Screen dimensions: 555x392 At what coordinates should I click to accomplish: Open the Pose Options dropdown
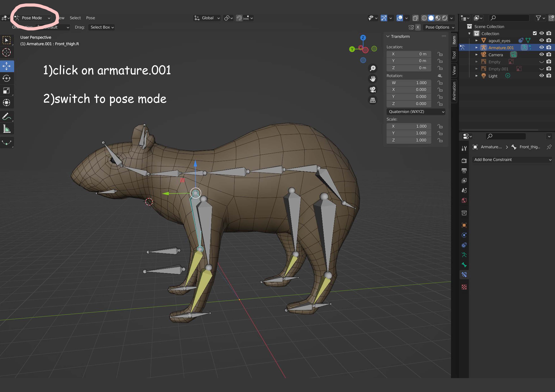coord(439,27)
